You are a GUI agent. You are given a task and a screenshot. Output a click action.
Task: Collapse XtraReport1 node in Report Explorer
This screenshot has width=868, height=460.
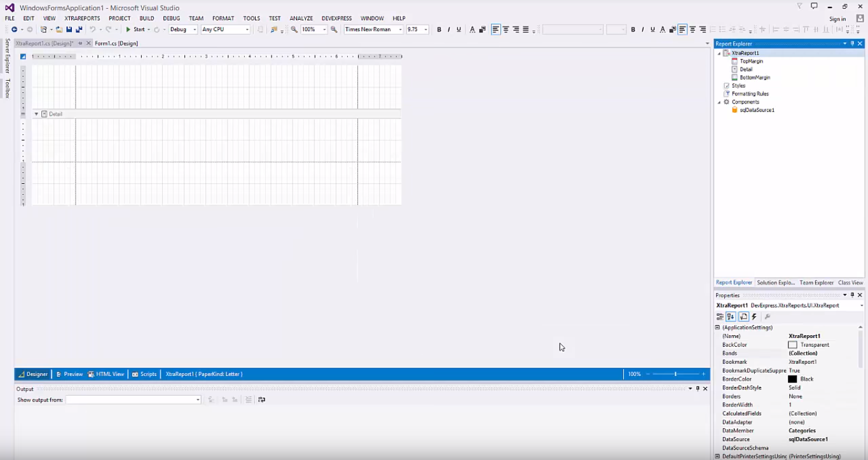point(719,53)
